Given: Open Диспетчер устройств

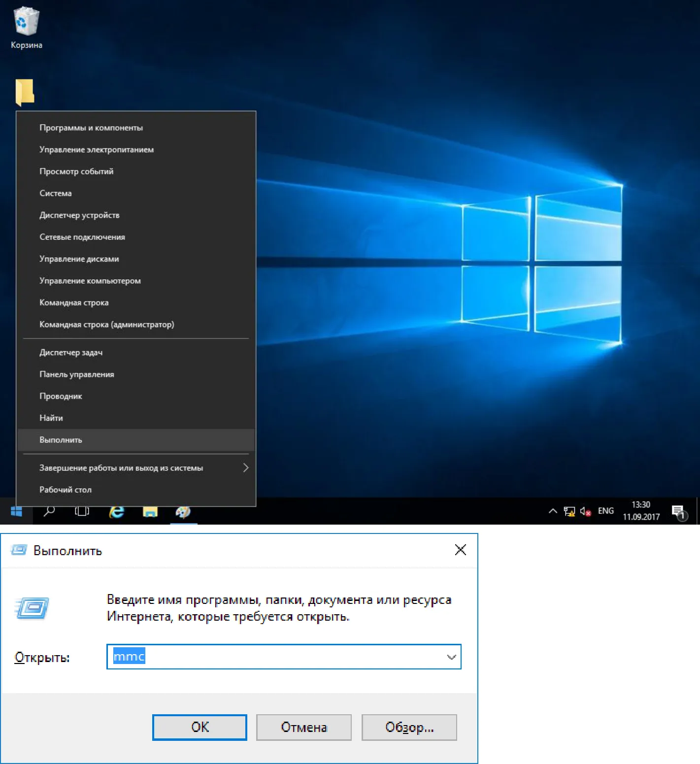Looking at the screenshot, I should click(x=136, y=215).
